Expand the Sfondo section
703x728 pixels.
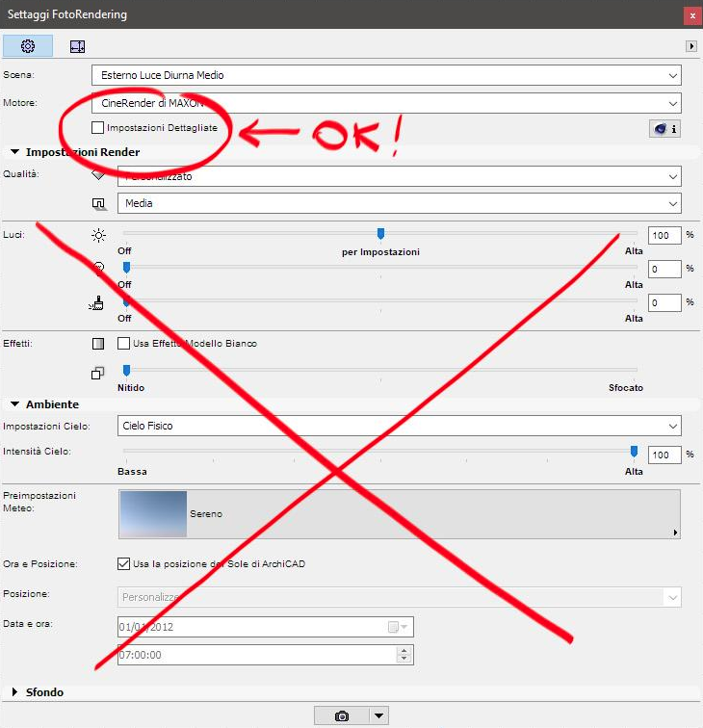tap(15, 692)
